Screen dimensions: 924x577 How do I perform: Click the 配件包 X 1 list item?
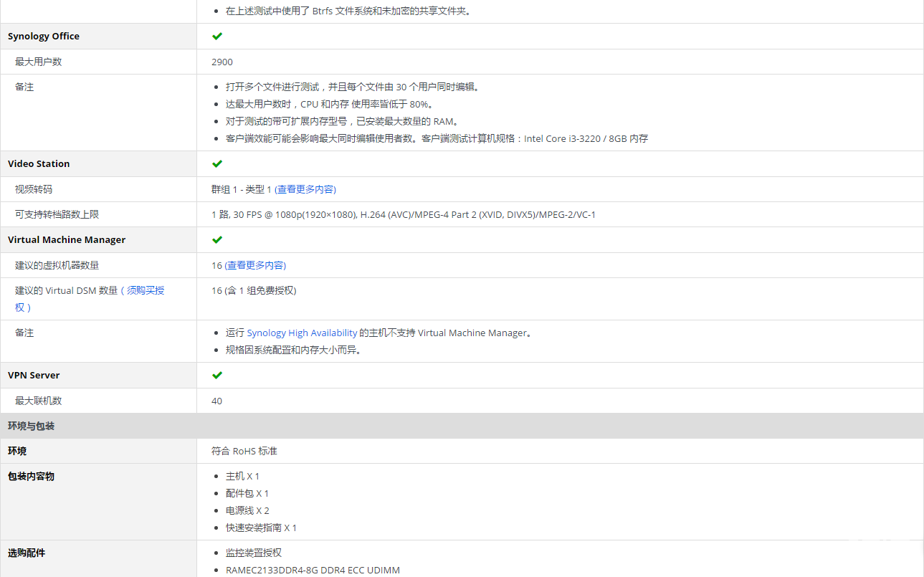[x=247, y=493]
